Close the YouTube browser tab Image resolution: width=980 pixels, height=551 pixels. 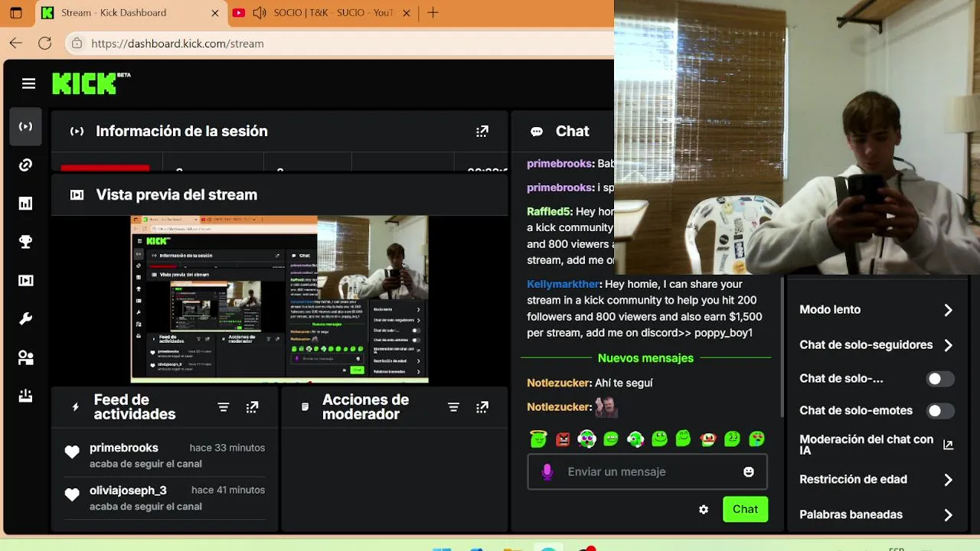[407, 12]
